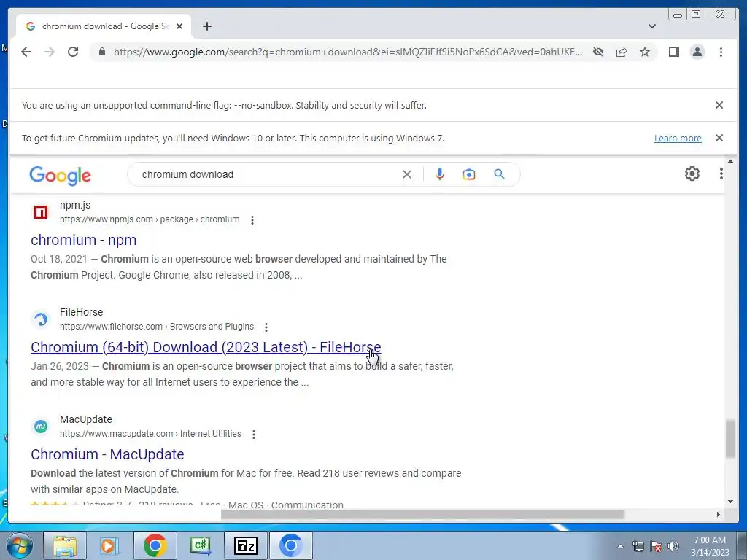Click horizontal scrollbar right arrow
This screenshot has height=560, width=747.
(x=719, y=514)
